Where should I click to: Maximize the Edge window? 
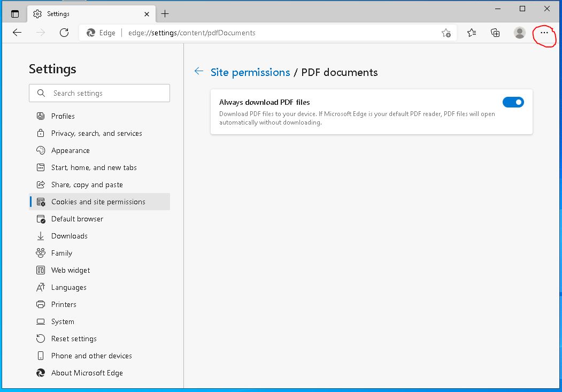pyautogui.click(x=522, y=9)
